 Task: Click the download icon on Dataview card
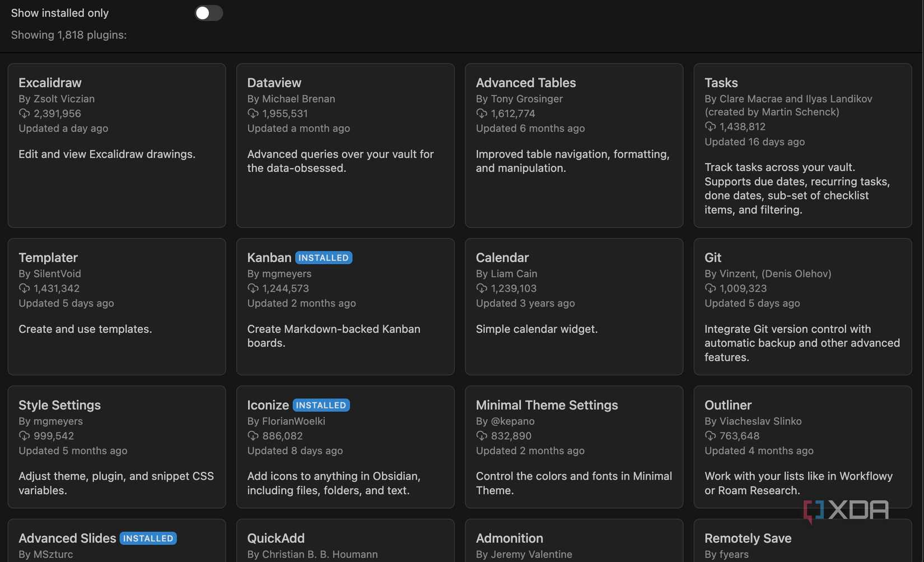click(x=253, y=114)
